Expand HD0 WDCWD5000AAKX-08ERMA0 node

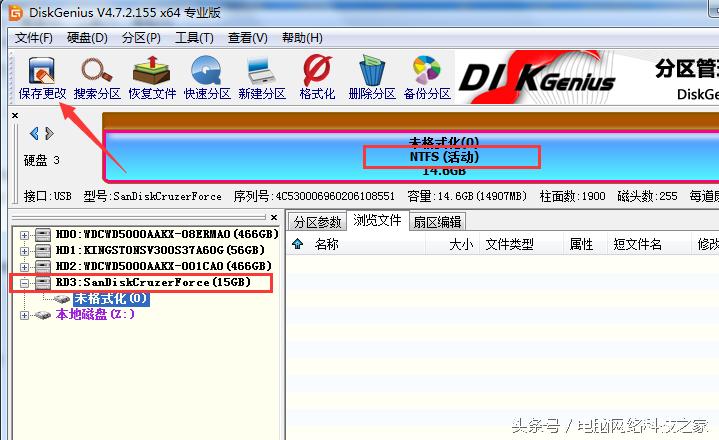[x=24, y=235]
